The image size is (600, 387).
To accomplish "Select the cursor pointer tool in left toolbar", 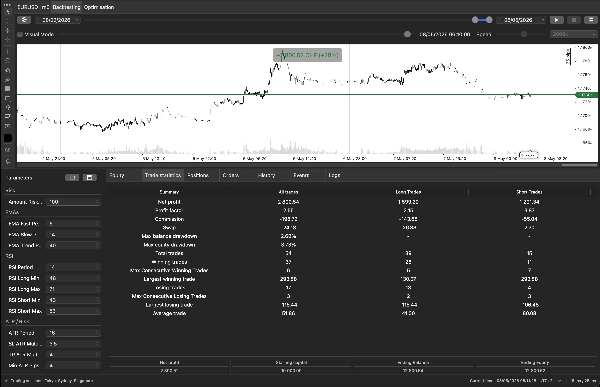I will tap(8, 11).
